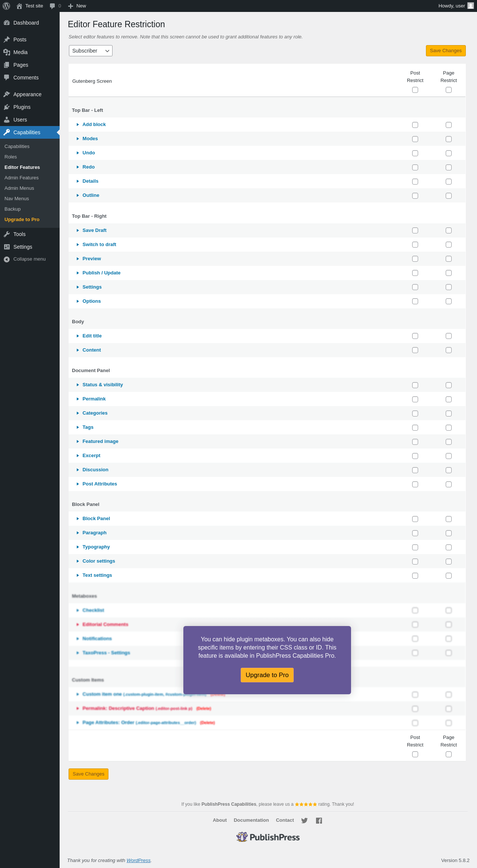Screen dimensions: 477x868
Task: Toggle the top Page Restrict select-all checkbox
Action: [x=449, y=90]
